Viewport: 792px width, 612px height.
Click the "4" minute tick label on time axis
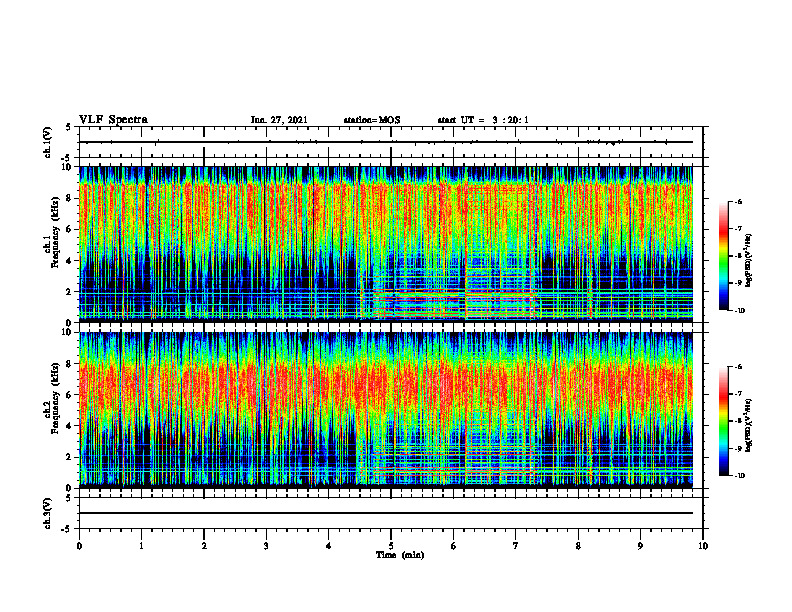pyautogui.click(x=329, y=546)
